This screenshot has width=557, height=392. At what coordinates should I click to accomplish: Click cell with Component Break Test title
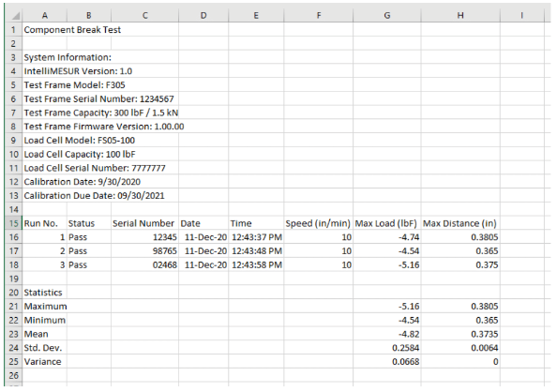(72, 29)
